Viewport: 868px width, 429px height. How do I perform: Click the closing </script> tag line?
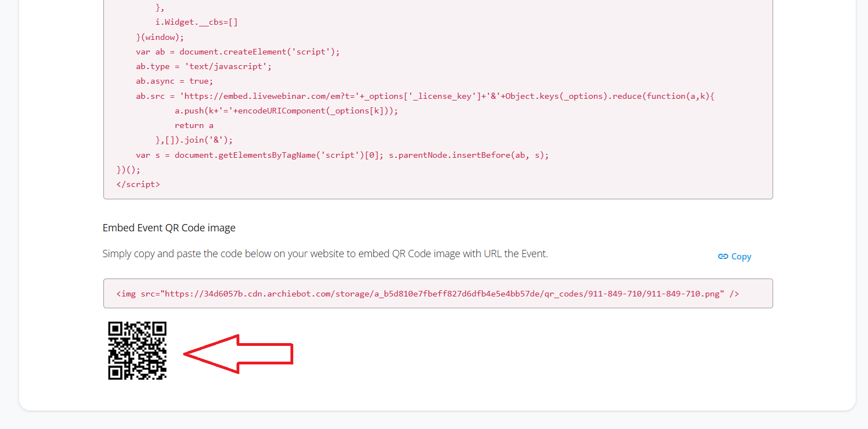click(138, 184)
